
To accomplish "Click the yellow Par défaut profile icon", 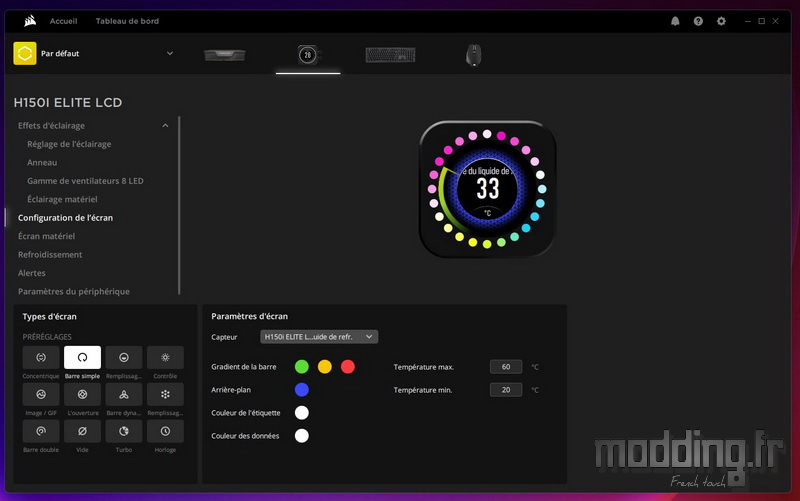I will tap(24, 53).
